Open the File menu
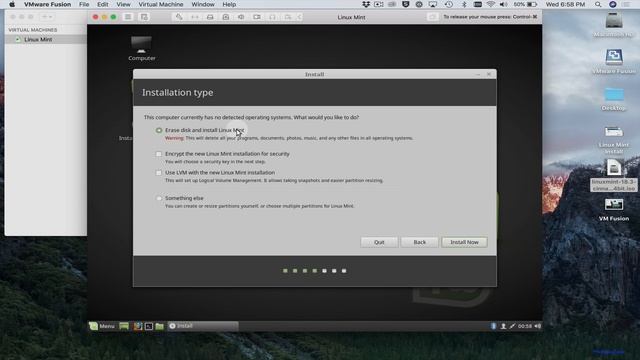The image size is (640, 360). coord(84,4)
